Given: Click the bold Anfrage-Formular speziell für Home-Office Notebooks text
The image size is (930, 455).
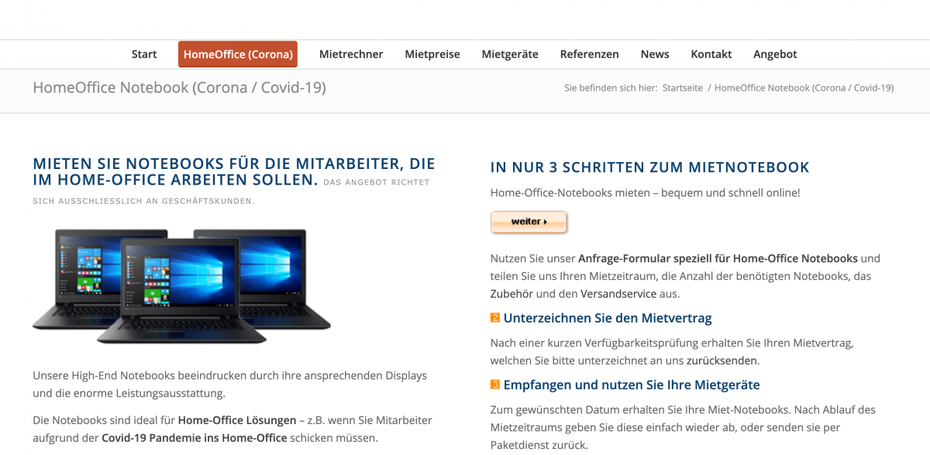Looking at the screenshot, I should (718, 259).
